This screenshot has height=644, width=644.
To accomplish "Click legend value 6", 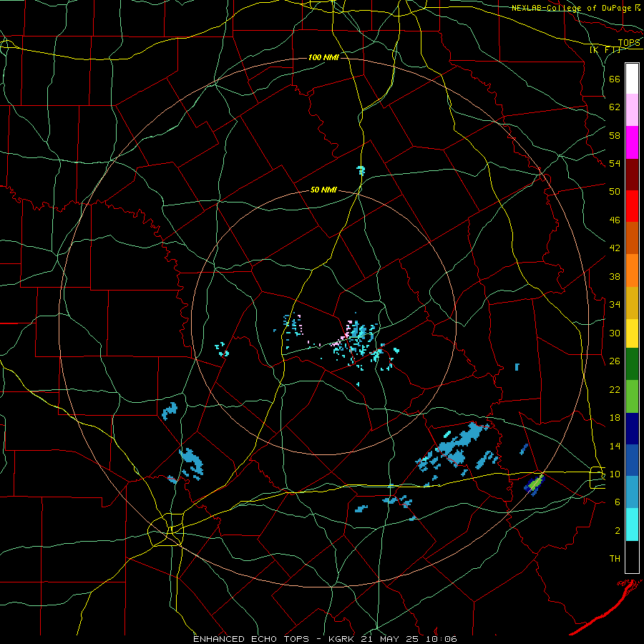I will click(617, 502).
